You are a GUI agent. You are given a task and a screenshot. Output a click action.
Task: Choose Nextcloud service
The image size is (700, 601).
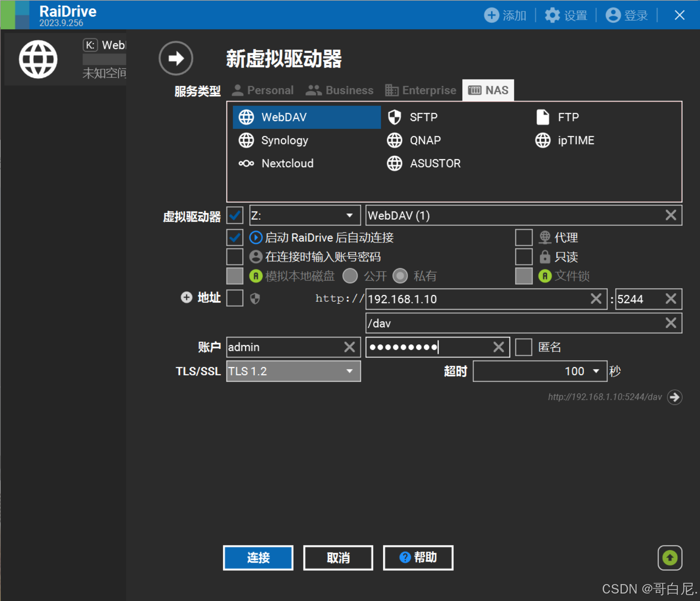276,163
